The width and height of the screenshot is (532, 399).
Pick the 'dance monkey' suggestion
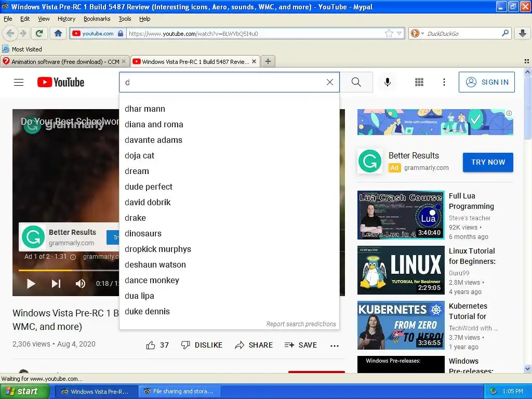click(229, 281)
